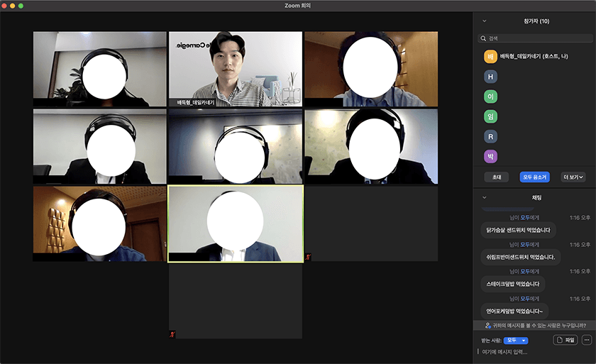
Task: Click the host's video tile labeled 배득형_데일카네기
Action: (x=235, y=69)
